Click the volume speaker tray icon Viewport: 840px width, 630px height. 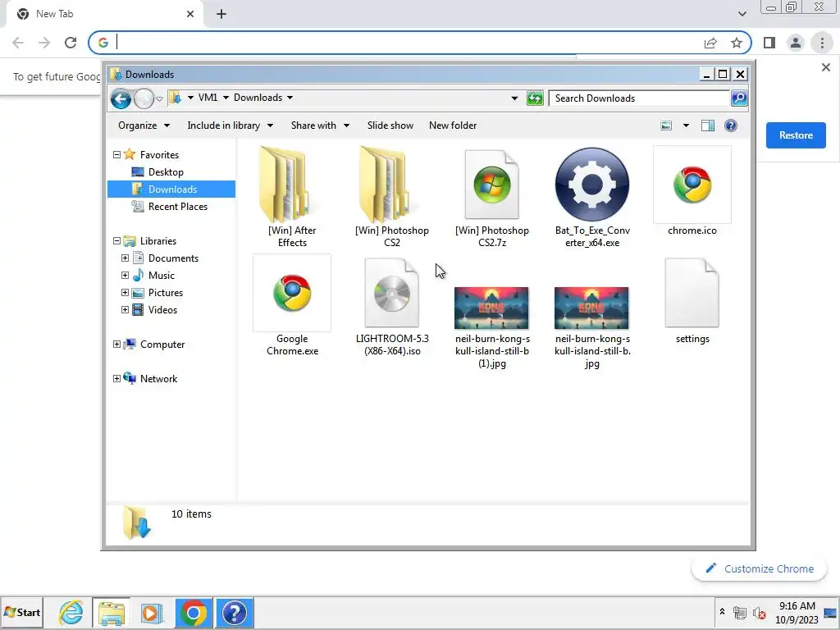[759, 612]
